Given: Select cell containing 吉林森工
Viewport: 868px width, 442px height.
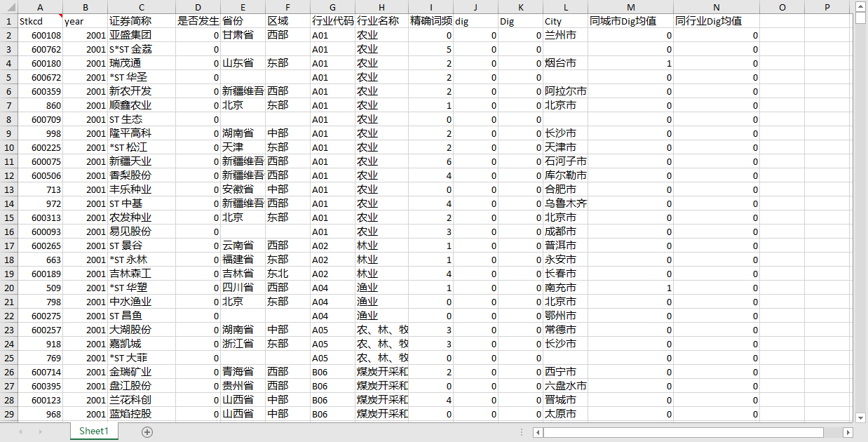Looking at the screenshot, I should point(142,274).
